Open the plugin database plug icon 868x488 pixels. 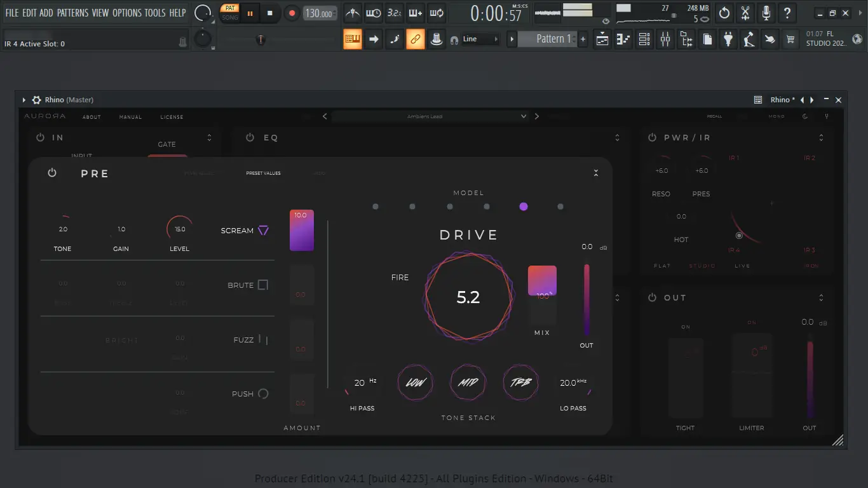pos(728,39)
